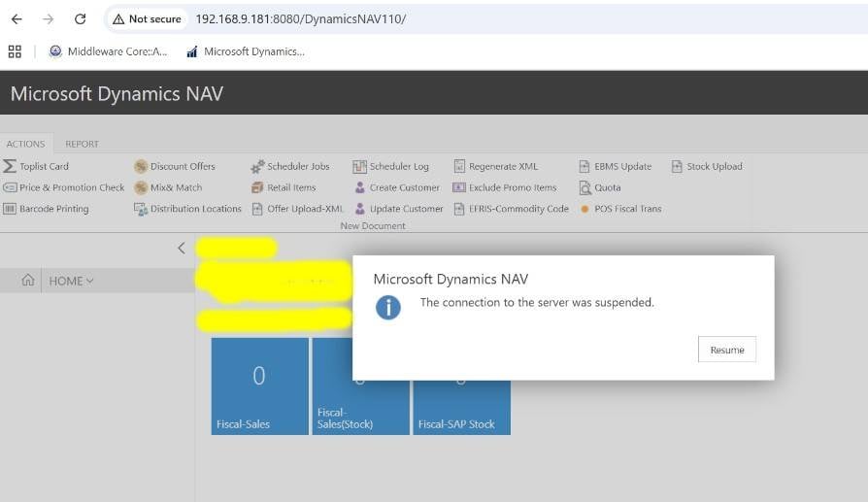This screenshot has height=502, width=868.
Task: Open Microsoft Dynamics bookmark
Action: [x=246, y=51]
